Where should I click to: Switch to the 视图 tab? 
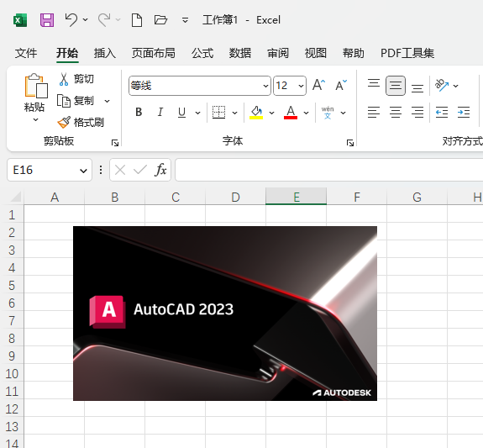[316, 53]
